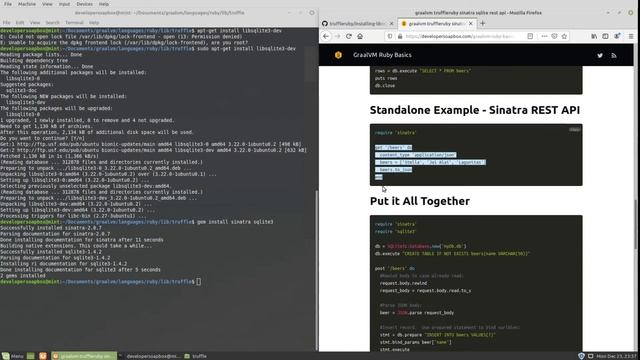This screenshot has height=360, width=640.
Task: Open VirtualBox File menu
Action: tap(8, 4)
